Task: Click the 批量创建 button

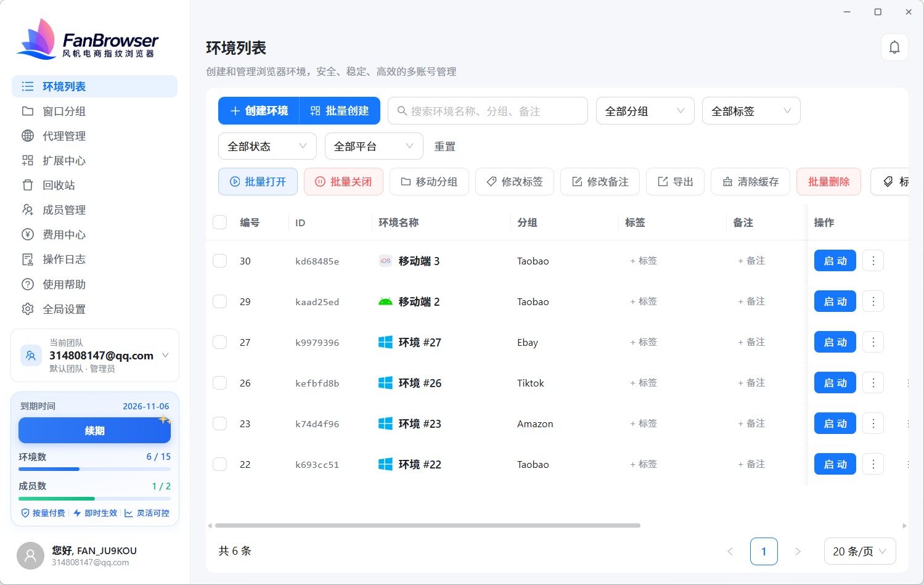Action: point(340,111)
